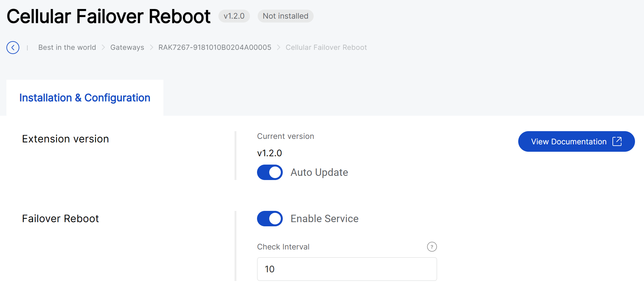Screen dimensions: 644x298
Task: Open the Gateways breadcrumb link
Action: point(127,48)
